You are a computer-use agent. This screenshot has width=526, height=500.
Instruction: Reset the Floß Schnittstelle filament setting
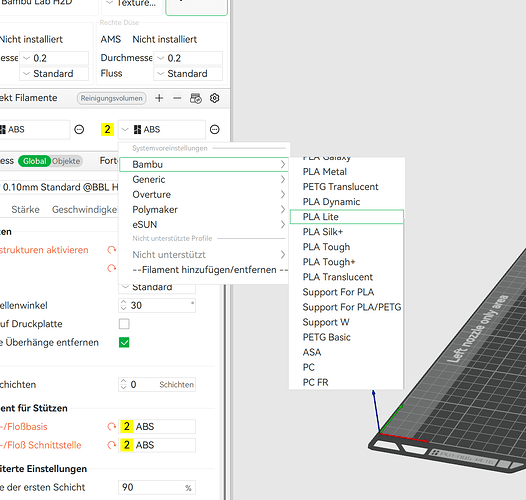click(111, 445)
